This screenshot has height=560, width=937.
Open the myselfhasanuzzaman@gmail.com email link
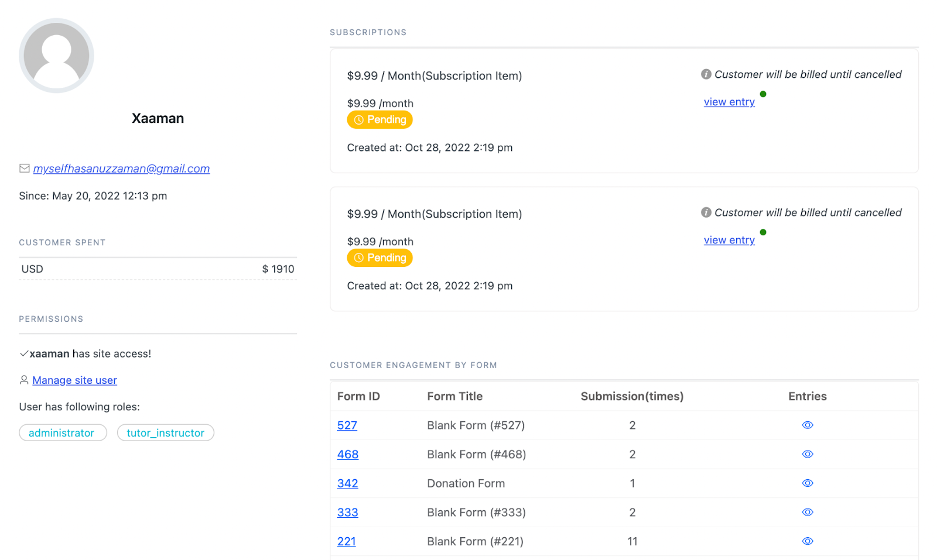[x=121, y=169]
